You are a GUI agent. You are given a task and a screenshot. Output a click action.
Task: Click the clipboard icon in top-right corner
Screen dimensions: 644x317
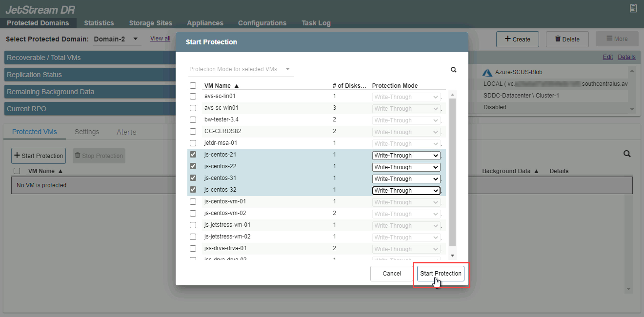[633, 8]
